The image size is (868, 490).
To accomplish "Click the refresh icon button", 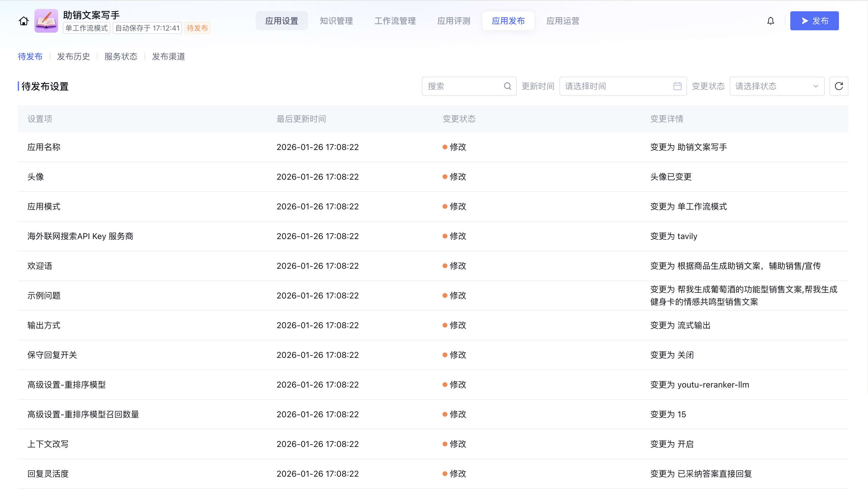I will tap(838, 86).
